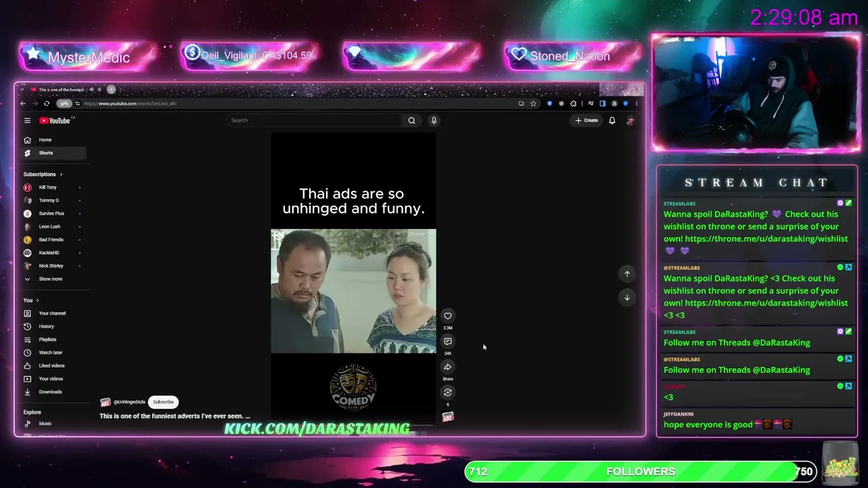Open the browser side panel icon
The height and width of the screenshot is (488, 868).
click(x=602, y=104)
